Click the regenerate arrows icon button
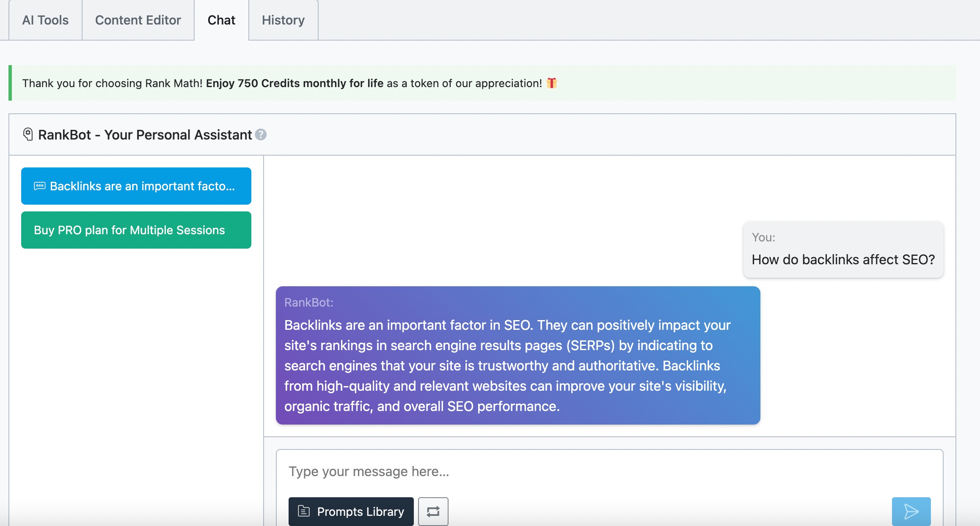This screenshot has height=526, width=980. tap(433, 512)
